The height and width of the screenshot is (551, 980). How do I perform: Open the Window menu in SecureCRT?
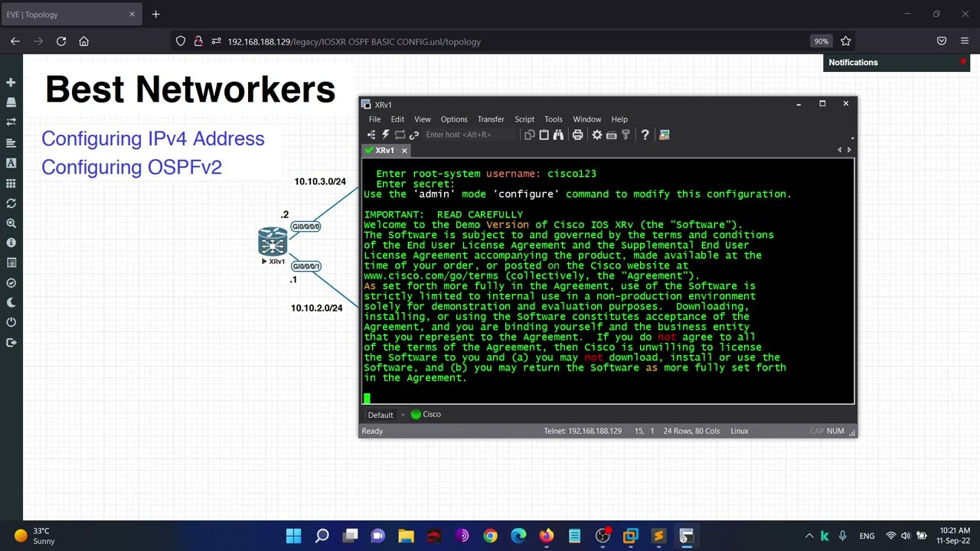pyautogui.click(x=587, y=119)
